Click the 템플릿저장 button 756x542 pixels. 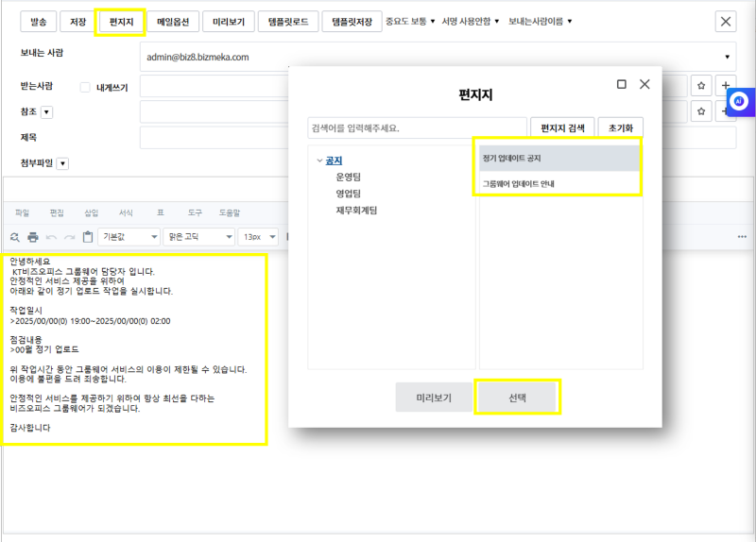click(352, 22)
